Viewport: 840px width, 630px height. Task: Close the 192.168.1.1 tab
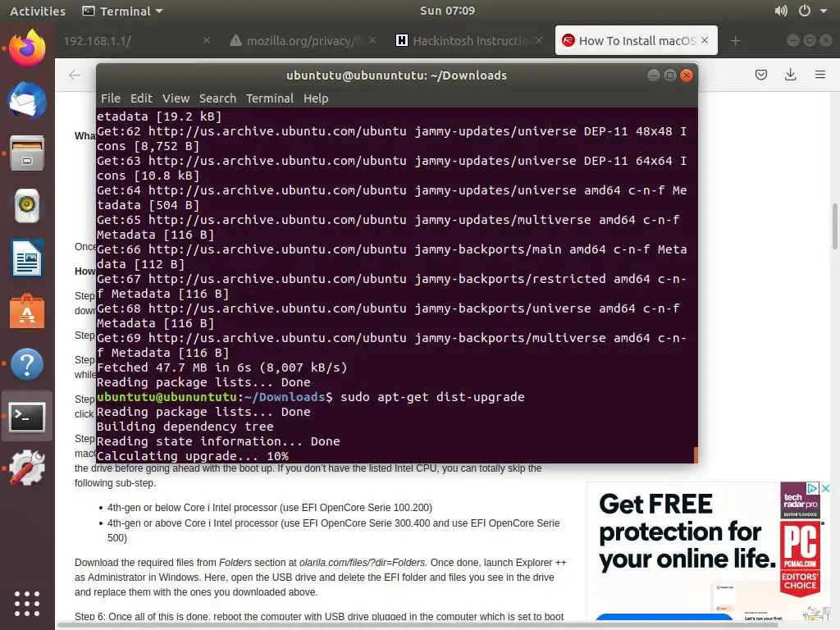tap(206, 40)
